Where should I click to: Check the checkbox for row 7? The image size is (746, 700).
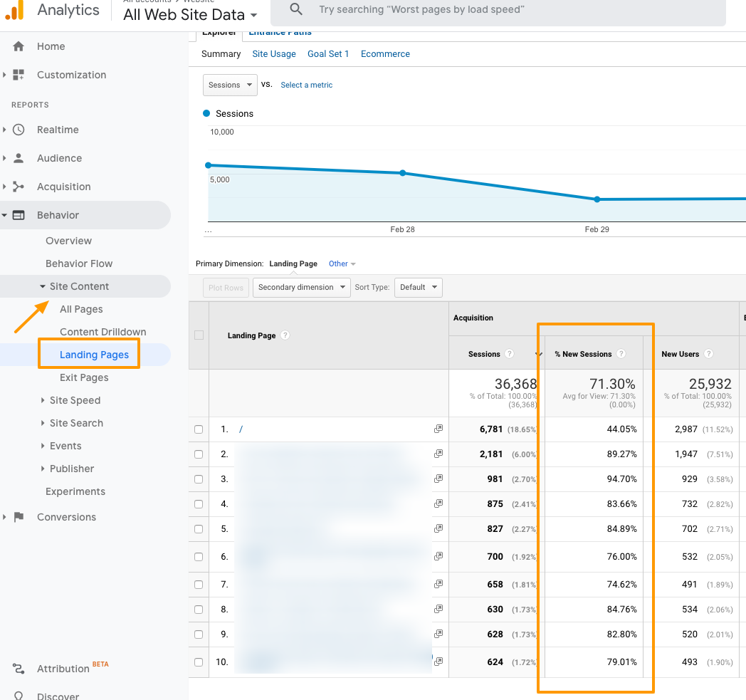(x=199, y=585)
